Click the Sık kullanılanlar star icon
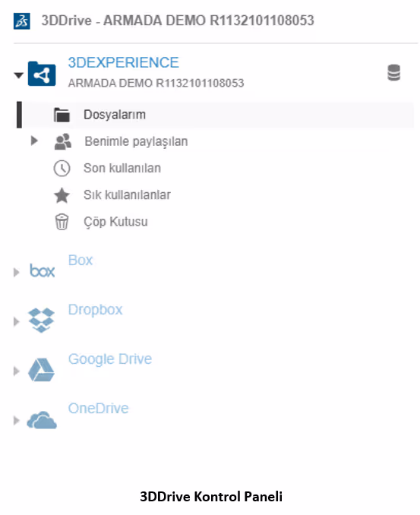 point(62,195)
